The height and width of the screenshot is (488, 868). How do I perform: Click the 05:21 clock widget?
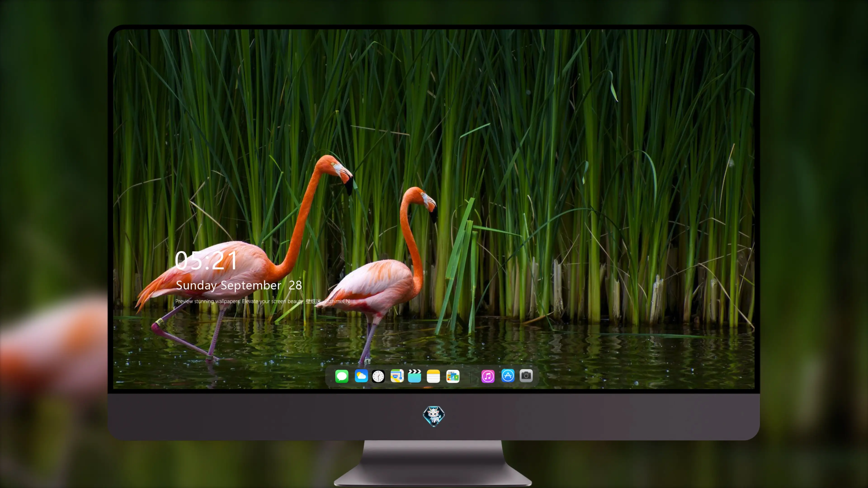pyautogui.click(x=206, y=261)
